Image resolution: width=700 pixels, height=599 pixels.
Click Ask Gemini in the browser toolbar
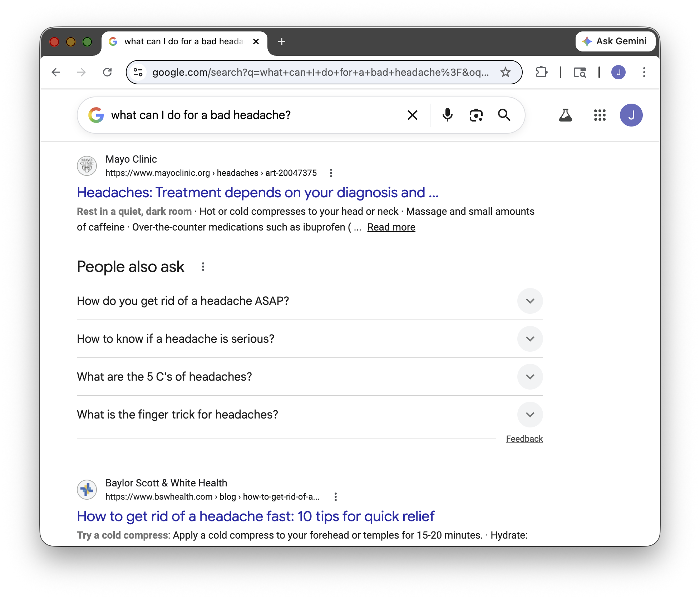pos(616,41)
